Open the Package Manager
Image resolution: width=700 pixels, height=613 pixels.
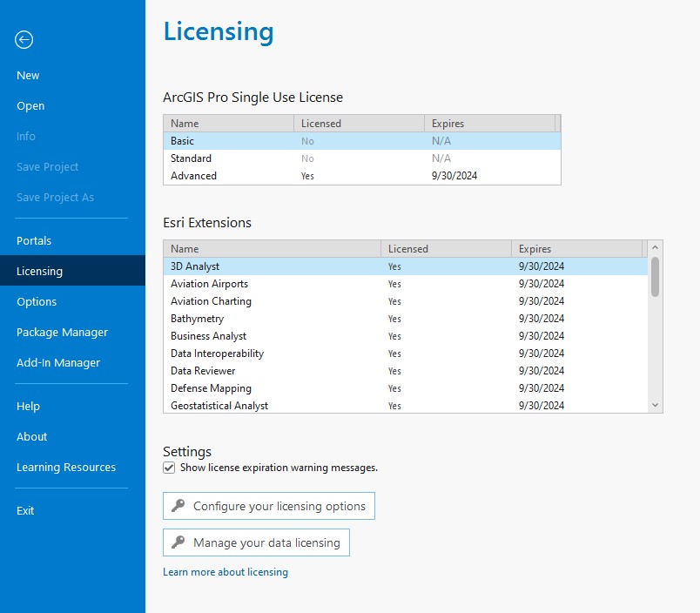tap(62, 332)
